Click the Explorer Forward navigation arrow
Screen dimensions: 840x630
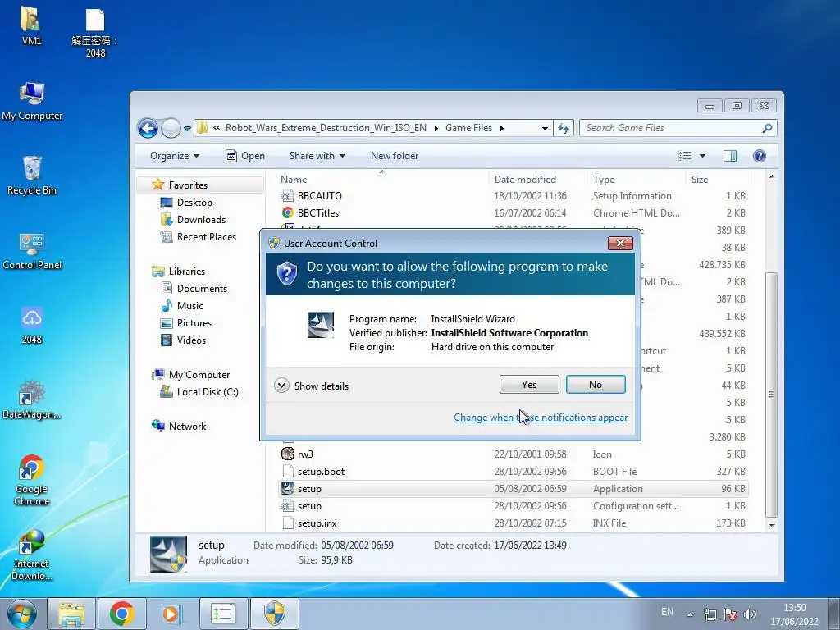(171, 128)
